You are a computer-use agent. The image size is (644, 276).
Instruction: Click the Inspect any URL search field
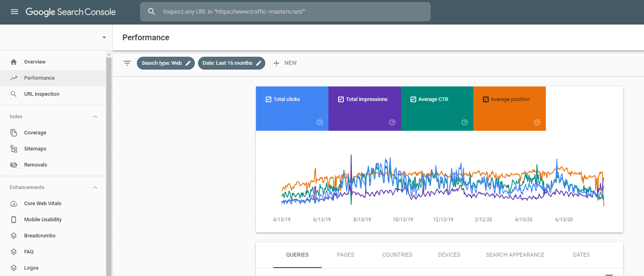(x=285, y=12)
